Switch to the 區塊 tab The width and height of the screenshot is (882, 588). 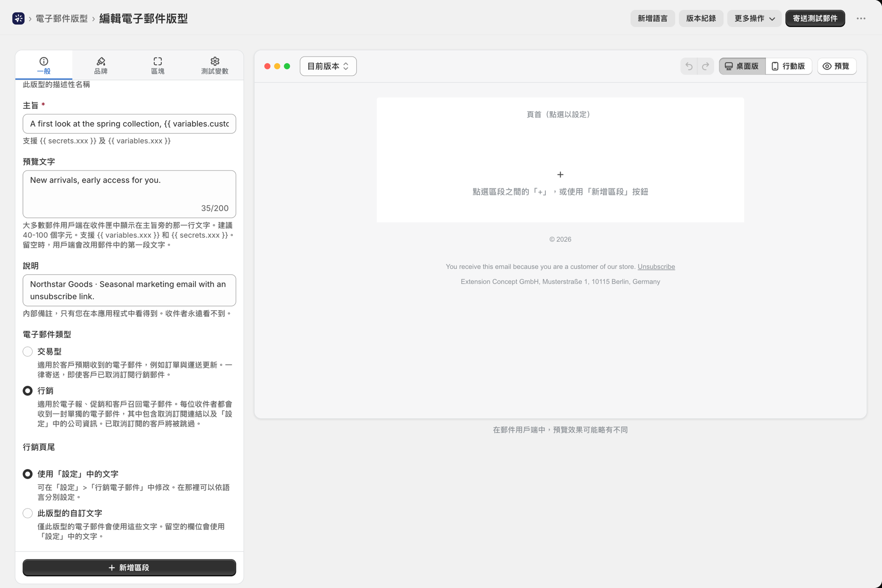(158, 65)
